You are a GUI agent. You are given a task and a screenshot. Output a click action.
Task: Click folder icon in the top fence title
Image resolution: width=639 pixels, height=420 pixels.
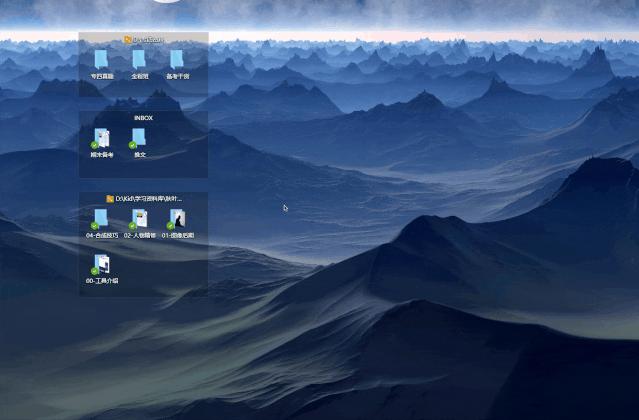click(x=128, y=39)
